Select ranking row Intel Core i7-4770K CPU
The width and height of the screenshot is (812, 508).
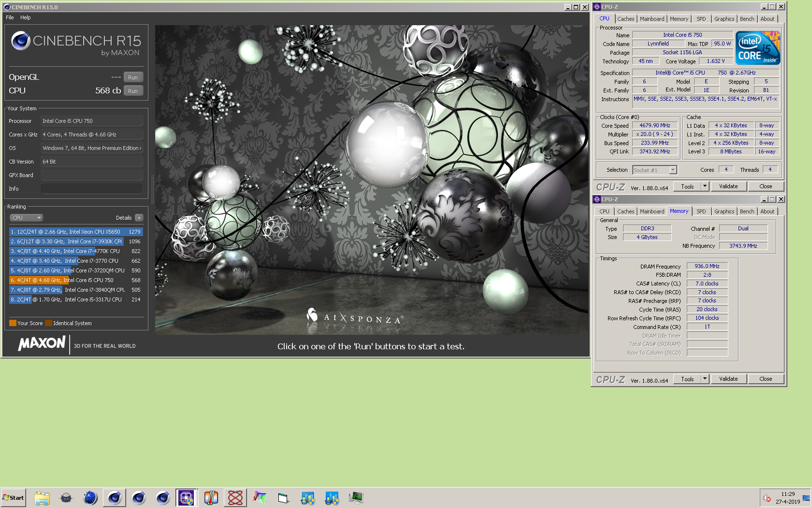tap(76, 251)
